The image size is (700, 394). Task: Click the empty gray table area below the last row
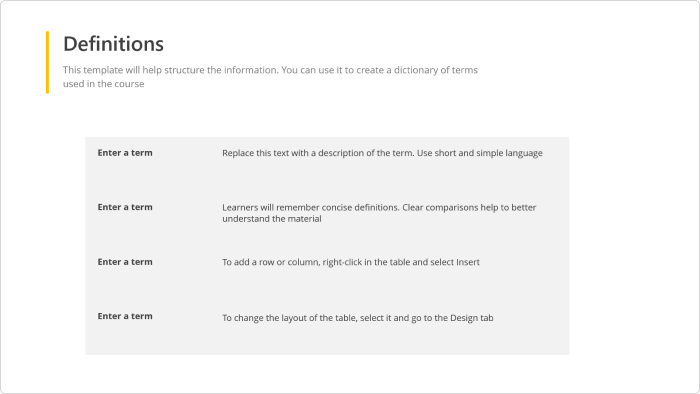pyautogui.click(x=327, y=343)
